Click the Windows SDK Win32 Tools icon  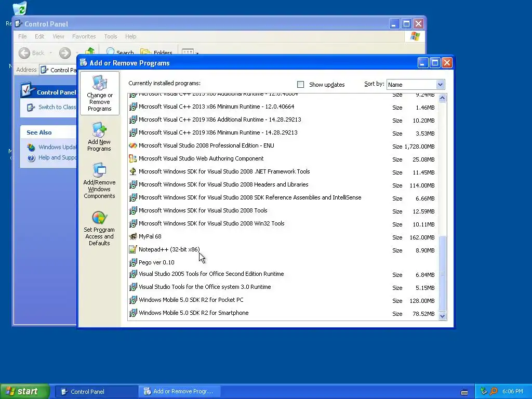133,223
